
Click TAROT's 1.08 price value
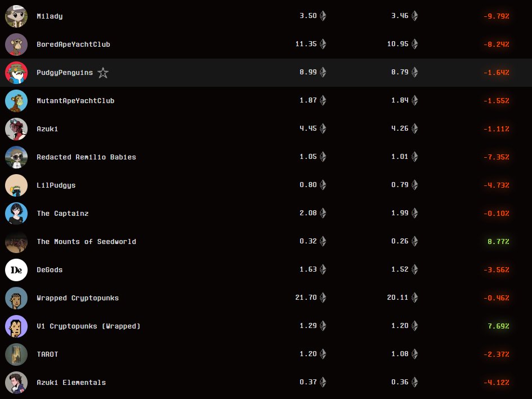400,354
